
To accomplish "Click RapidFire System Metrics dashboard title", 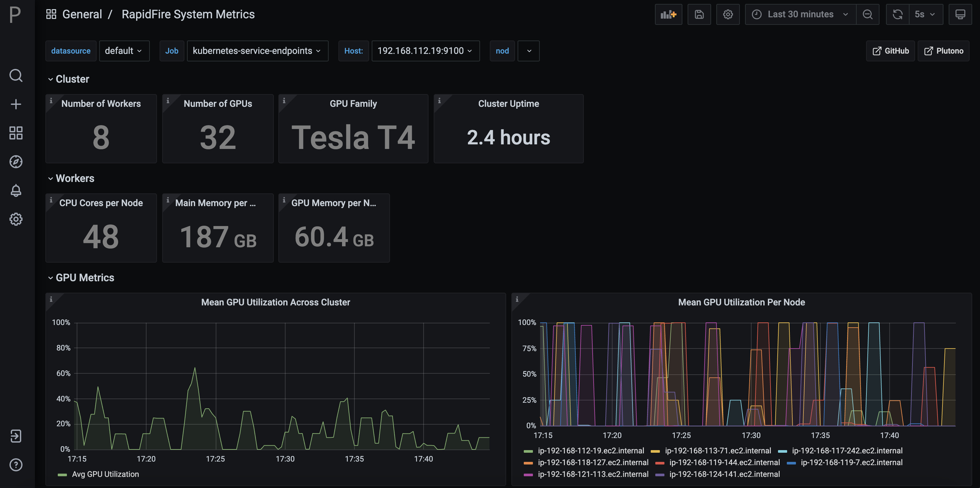I will coord(188,14).
